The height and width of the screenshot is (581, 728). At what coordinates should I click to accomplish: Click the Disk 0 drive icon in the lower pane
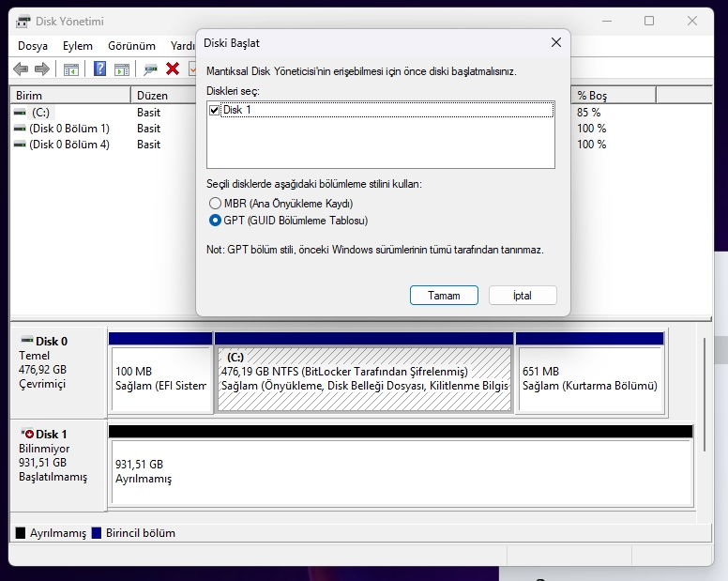(27, 340)
